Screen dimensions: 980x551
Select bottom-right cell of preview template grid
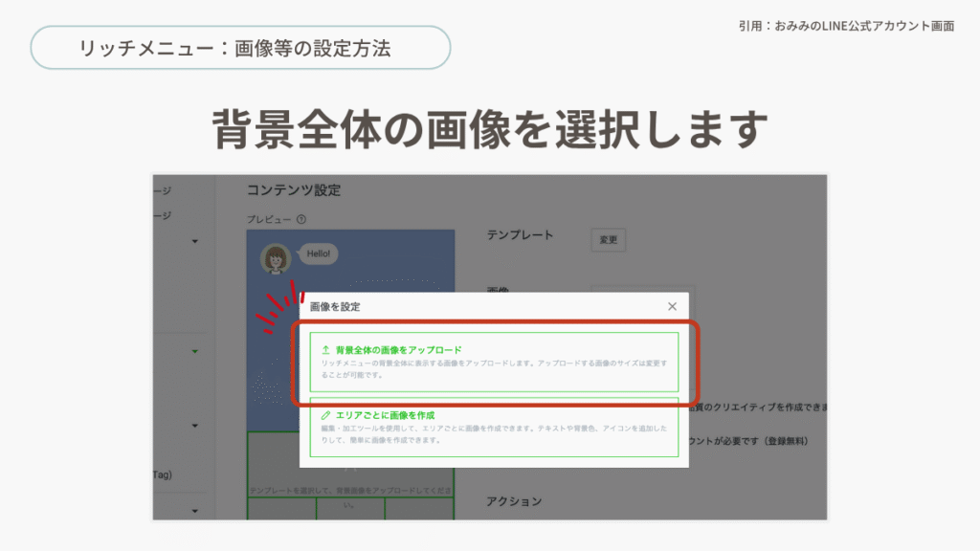coord(420,510)
